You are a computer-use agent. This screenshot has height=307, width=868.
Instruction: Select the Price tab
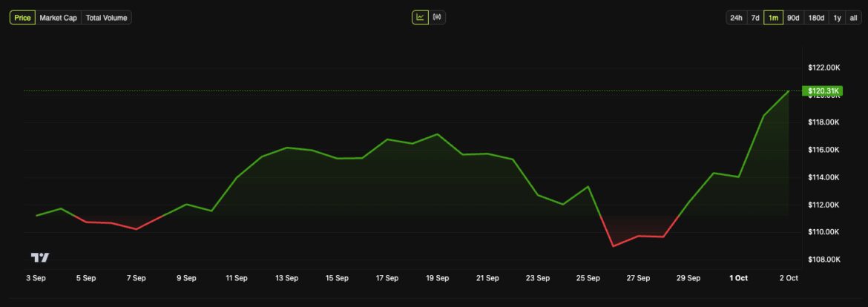point(22,18)
